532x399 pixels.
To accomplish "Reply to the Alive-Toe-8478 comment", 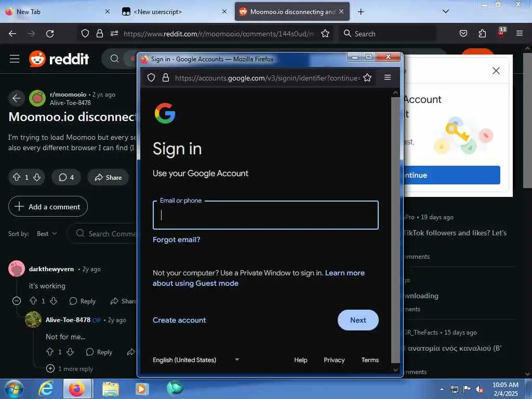I will point(99,352).
